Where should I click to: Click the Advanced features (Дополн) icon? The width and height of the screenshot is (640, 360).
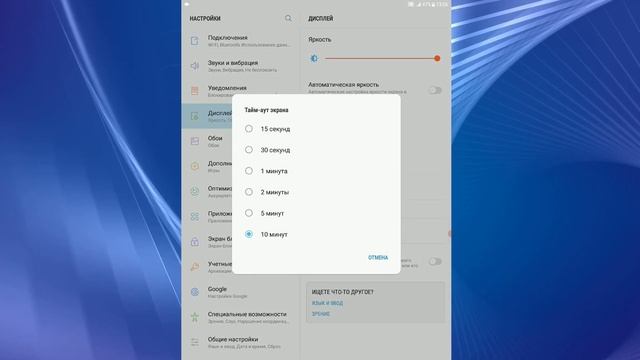point(195,166)
